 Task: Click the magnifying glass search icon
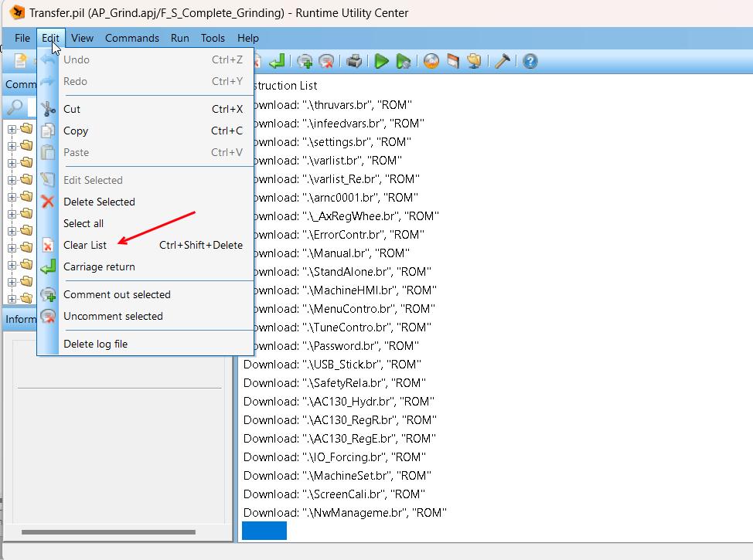click(x=15, y=107)
